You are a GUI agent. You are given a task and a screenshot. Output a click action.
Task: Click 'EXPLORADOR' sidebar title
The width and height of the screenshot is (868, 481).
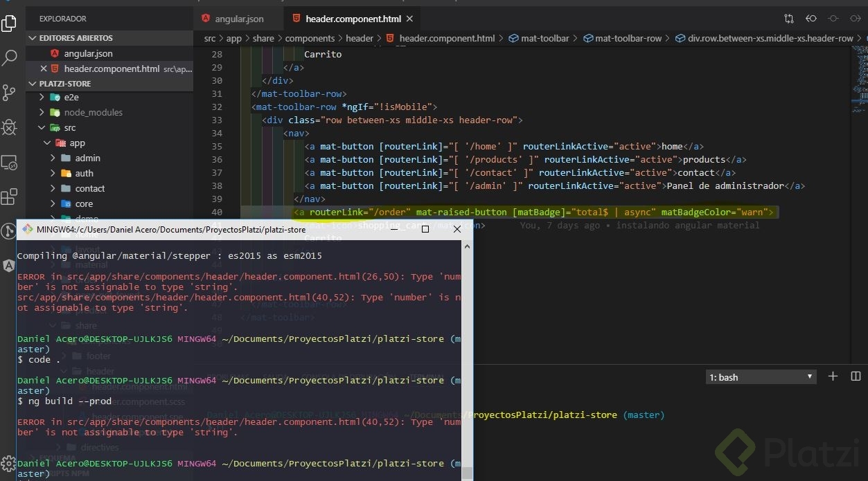(x=63, y=19)
